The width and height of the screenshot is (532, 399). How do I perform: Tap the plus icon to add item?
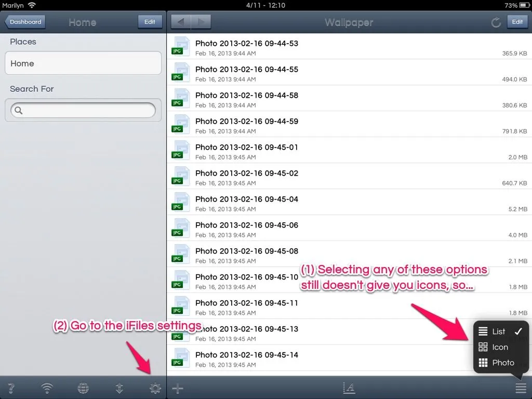178,388
